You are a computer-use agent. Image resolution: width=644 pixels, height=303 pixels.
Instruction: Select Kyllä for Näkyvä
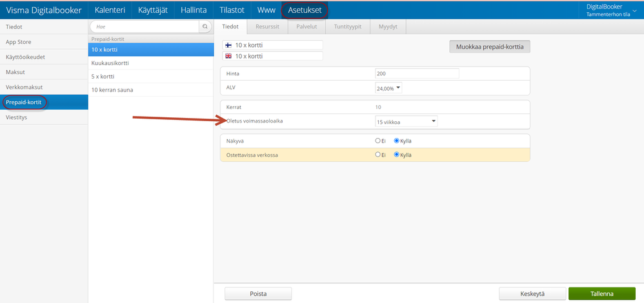[396, 141]
